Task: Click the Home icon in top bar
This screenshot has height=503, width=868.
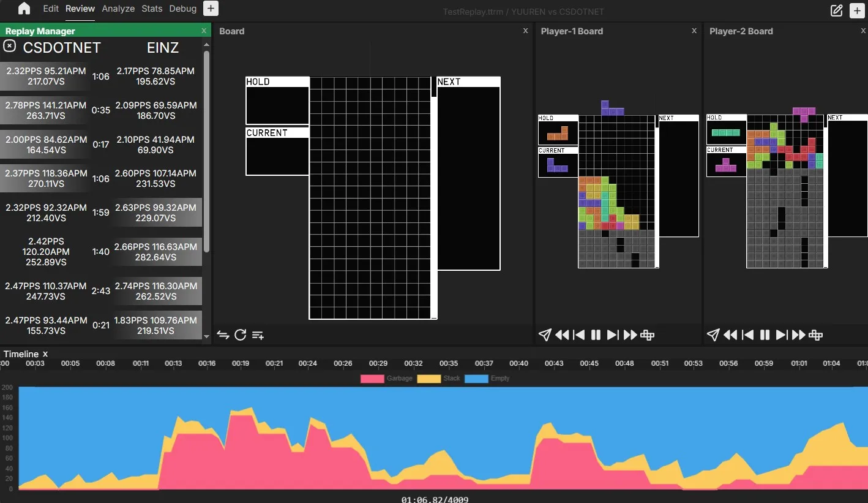Action: click(24, 9)
